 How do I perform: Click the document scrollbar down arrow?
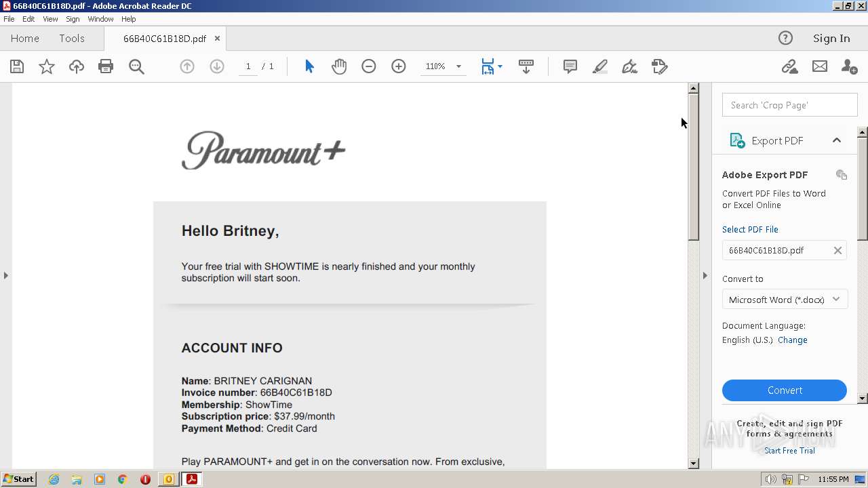click(693, 464)
